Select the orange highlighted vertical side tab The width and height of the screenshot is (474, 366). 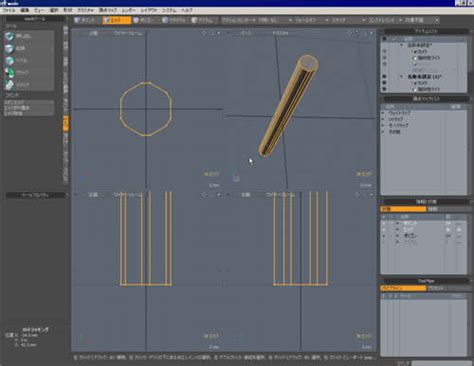pos(66,123)
